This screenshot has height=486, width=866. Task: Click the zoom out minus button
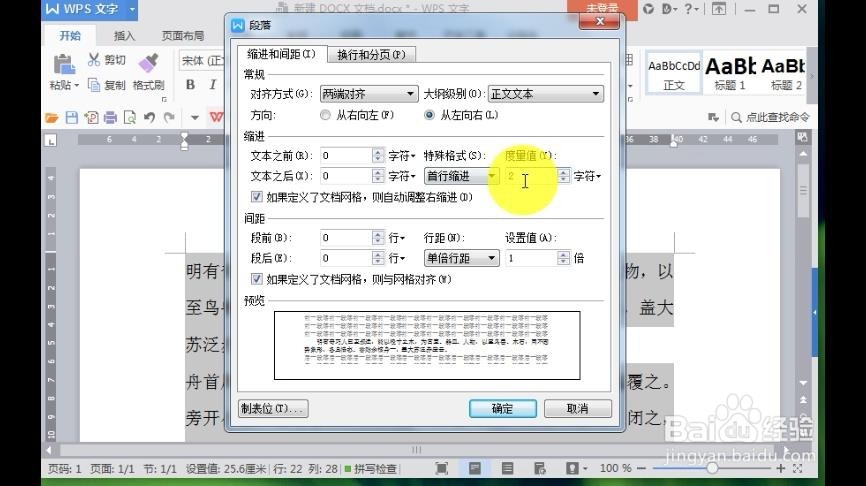click(641, 468)
